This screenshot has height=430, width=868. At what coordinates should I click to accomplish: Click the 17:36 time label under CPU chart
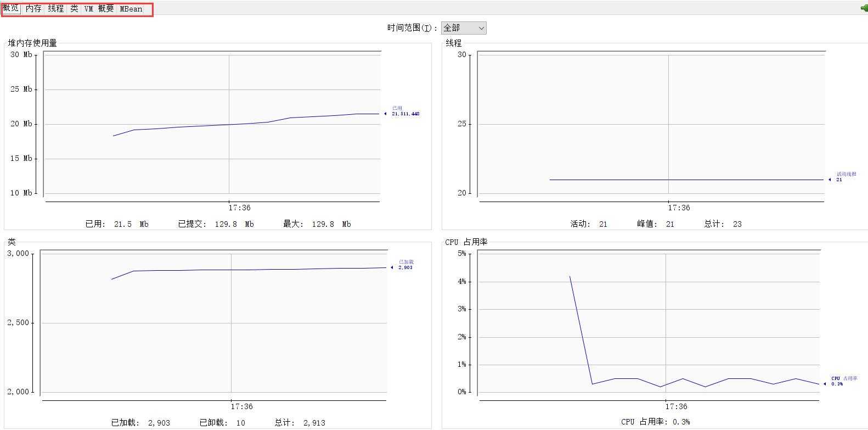click(676, 406)
